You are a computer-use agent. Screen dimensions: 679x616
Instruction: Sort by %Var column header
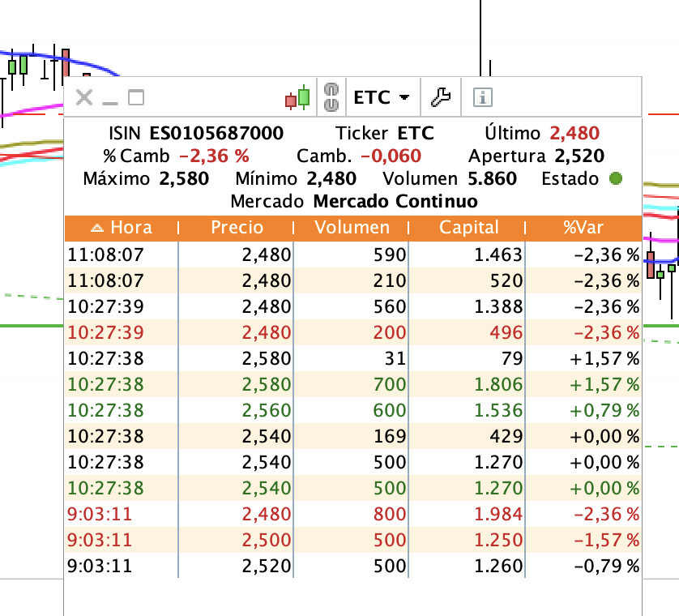(583, 228)
